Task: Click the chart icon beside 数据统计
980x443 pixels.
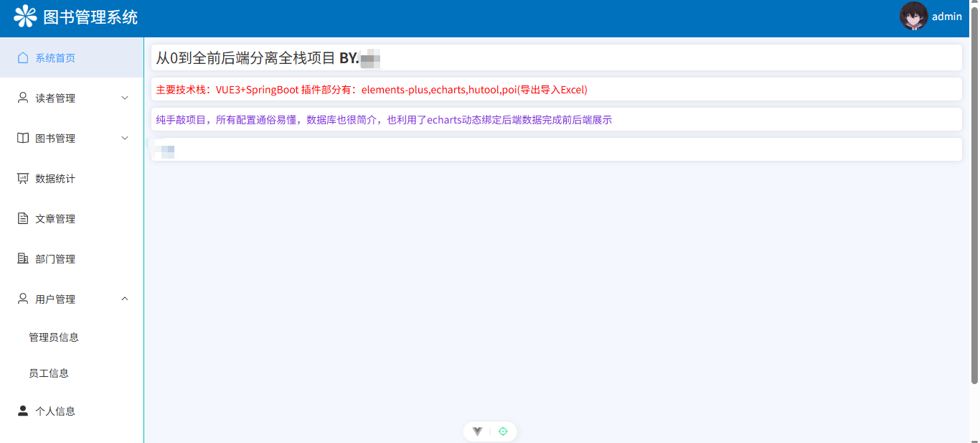Action: [x=23, y=178]
